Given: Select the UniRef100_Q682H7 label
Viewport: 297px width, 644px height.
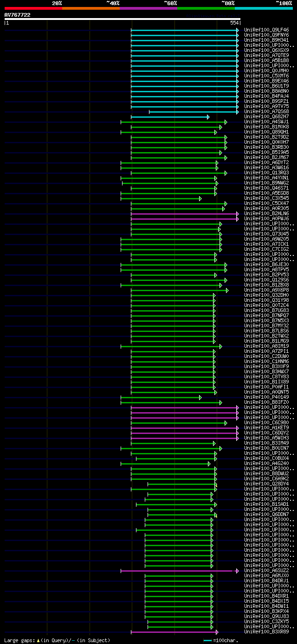Looking at the screenshot, I should pos(266,117).
